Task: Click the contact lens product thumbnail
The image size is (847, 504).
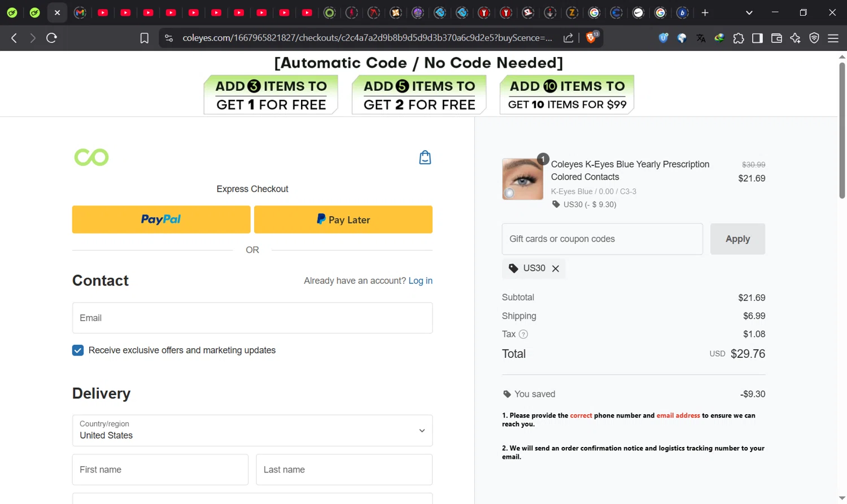Action: tap(523, 179)
